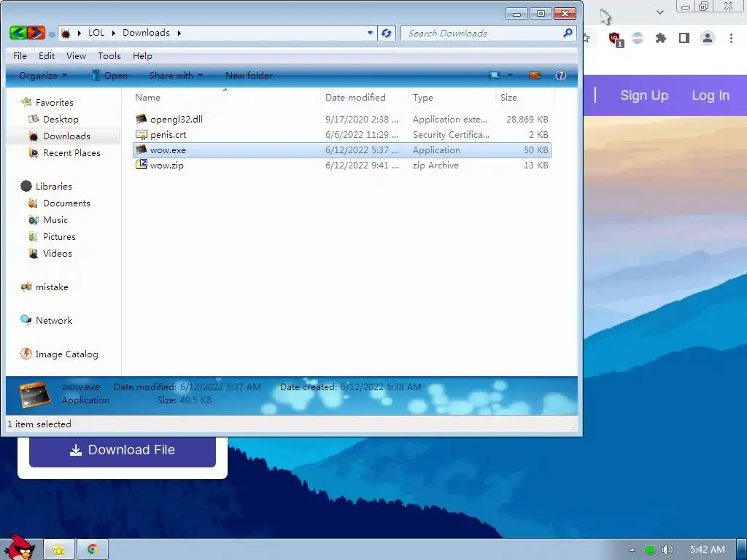The image size is (747, 560).
Task: Click the change view icon
Action: tap(495, 75)
